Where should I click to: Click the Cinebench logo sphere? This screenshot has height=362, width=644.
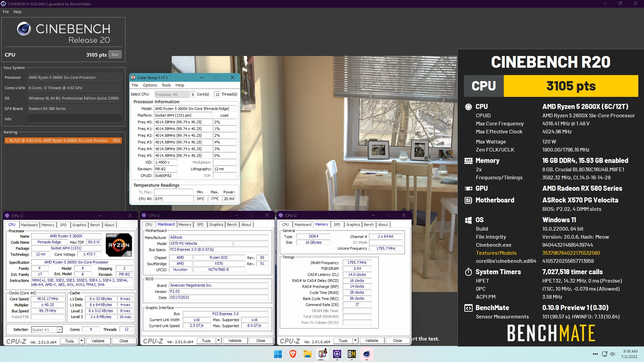click(24, 29)
